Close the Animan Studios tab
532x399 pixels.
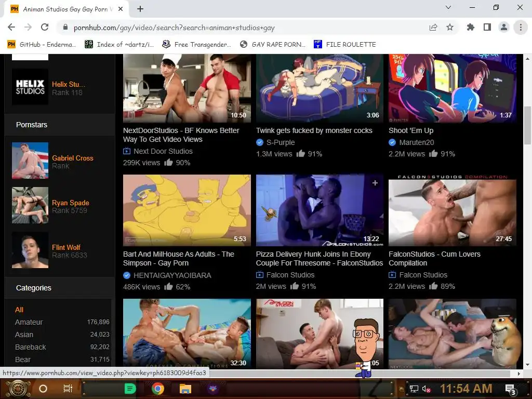(121, 9)
